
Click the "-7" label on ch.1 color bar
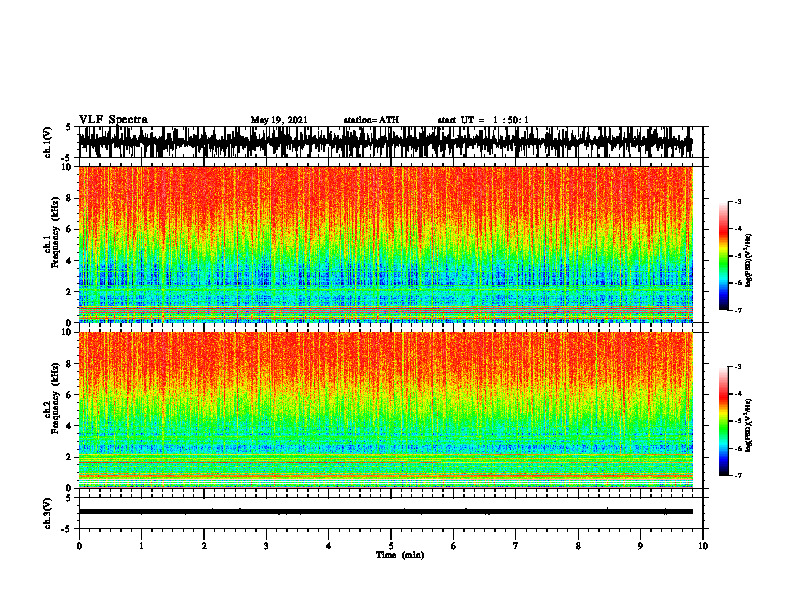tap(738, 311)
